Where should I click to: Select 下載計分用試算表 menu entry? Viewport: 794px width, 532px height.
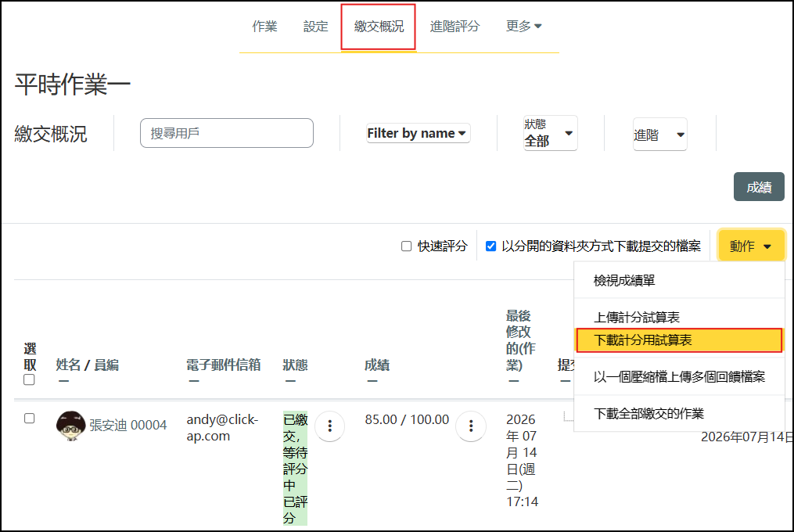[679, 340]
